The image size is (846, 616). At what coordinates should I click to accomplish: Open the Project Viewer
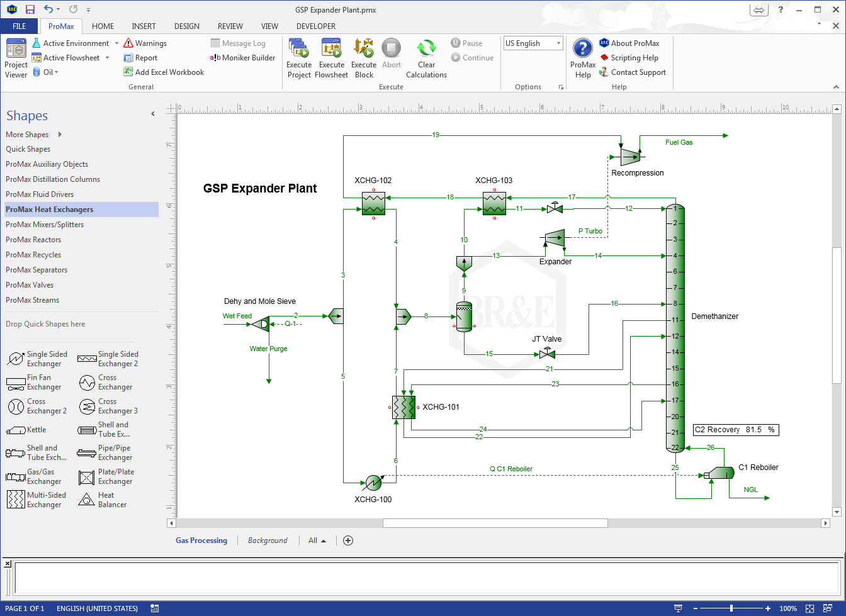click(x=16, y=59)
